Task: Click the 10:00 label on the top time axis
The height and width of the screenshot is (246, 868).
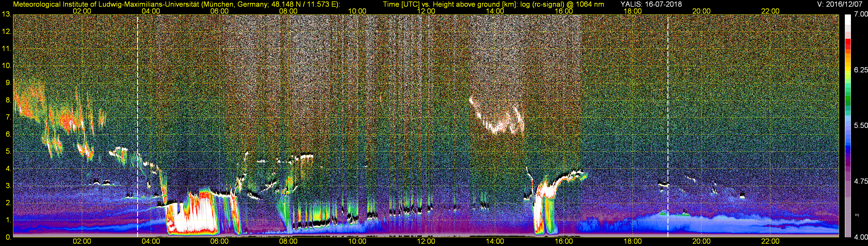Action: 357,11
